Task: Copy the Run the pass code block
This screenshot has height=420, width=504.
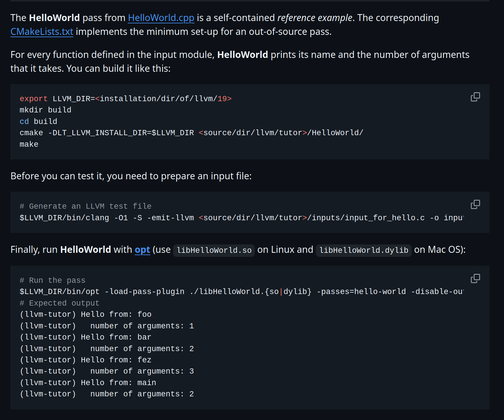Action: pyautogui.click(x=475, y=278)
